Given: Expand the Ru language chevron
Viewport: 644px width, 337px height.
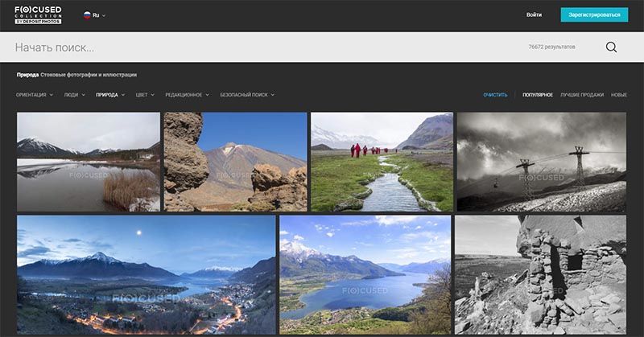Looking at the screenshot, I should 104,15.
